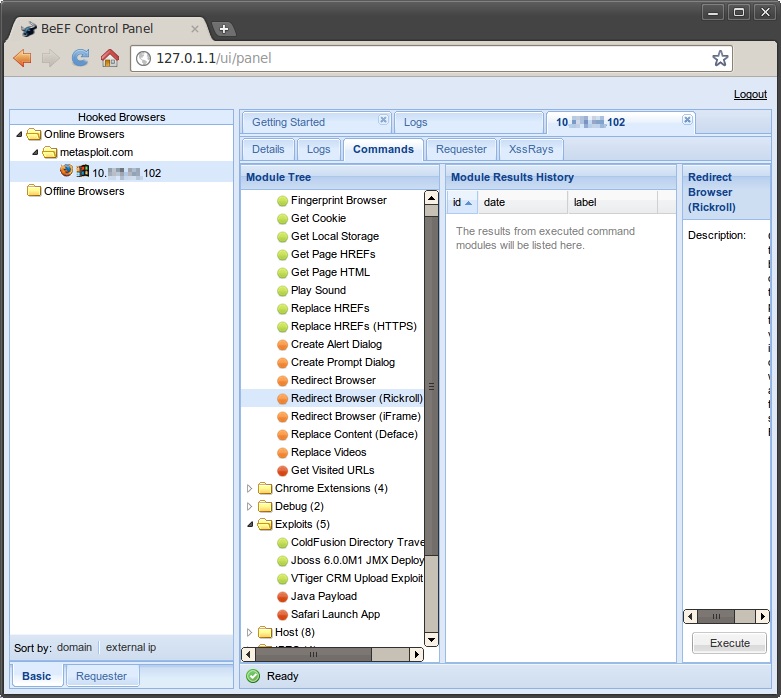Switch to the Details tab
The image size is (781, 698).
268,149
